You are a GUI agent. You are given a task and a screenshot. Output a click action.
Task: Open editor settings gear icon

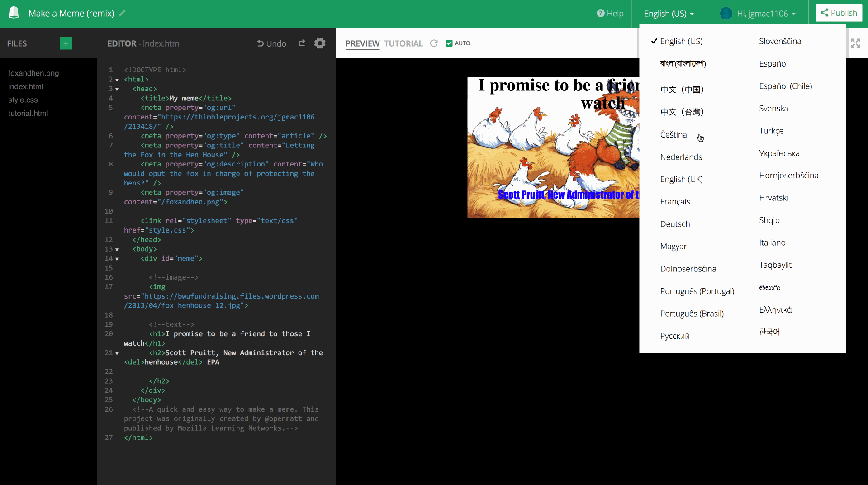[x=320, y=43]
